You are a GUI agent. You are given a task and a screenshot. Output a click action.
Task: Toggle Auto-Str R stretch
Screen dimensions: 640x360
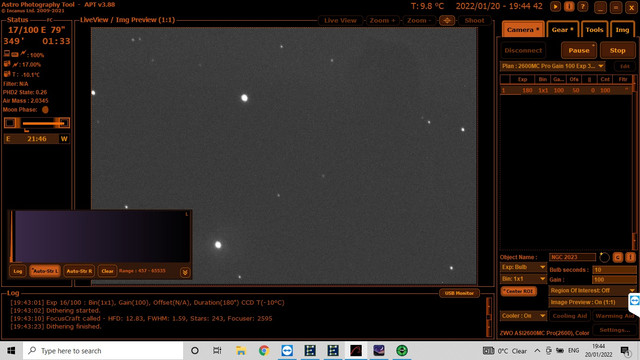pos(79,271)
